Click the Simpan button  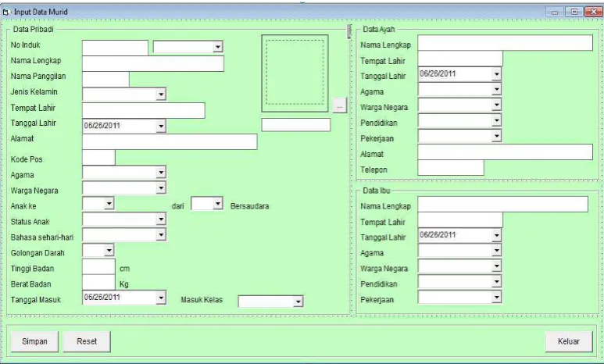(34, 341)
